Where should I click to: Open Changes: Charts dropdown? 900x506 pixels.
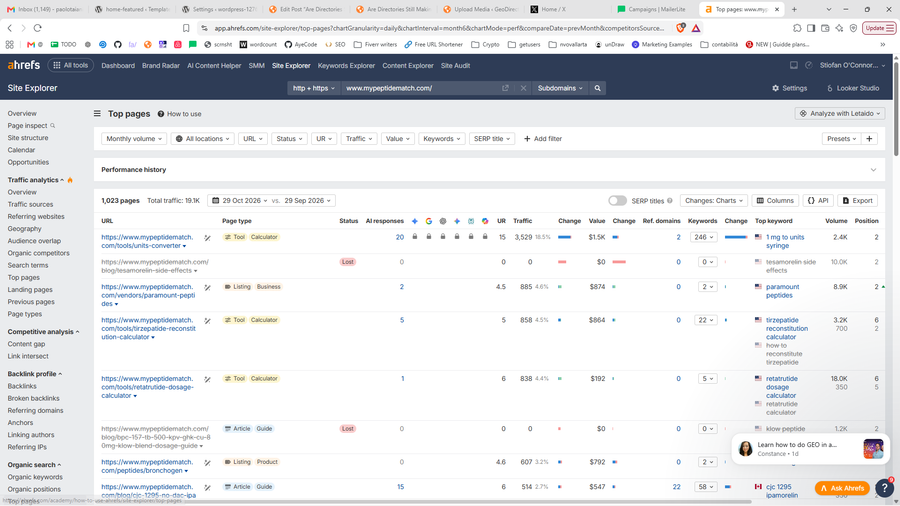coord(713,201)
